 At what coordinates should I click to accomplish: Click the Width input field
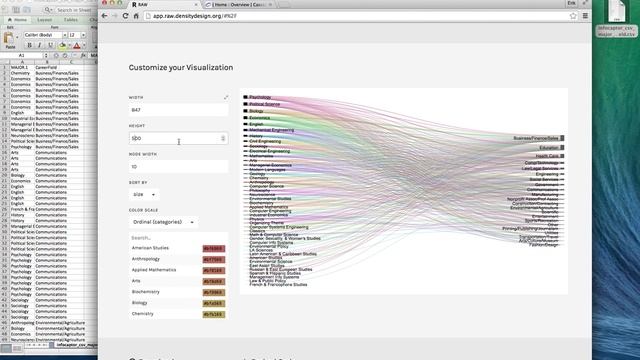pyautogui.click(x=178, y=110)
